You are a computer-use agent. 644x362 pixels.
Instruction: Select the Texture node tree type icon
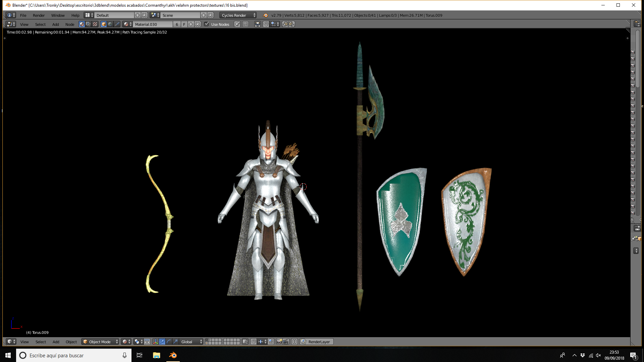pyautogui.click(x=95, y=24)
